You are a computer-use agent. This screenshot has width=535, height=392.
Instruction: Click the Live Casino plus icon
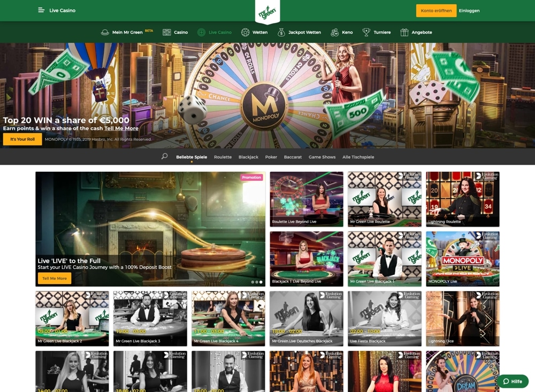201,33
